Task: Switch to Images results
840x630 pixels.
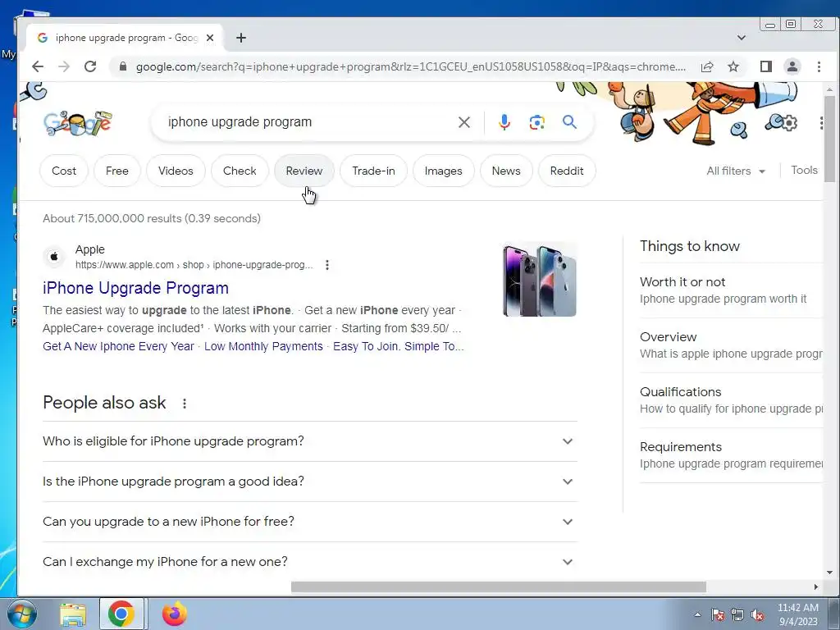Action: [443, 171]
